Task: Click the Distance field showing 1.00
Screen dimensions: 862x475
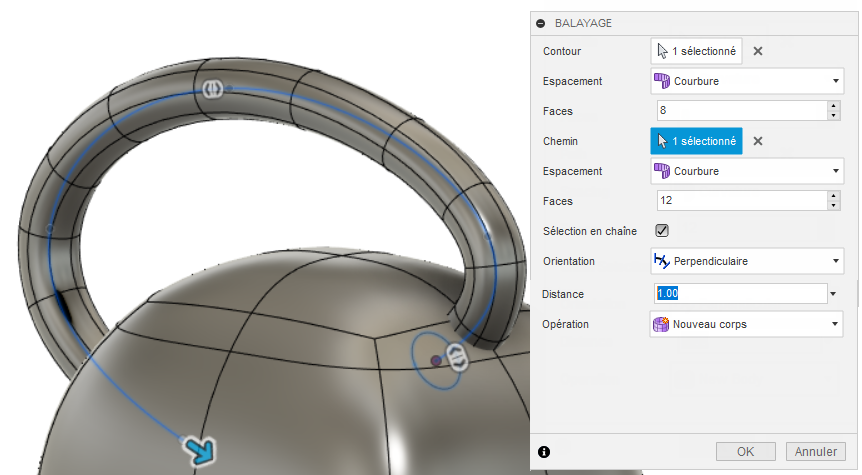Action: (741, 294)
